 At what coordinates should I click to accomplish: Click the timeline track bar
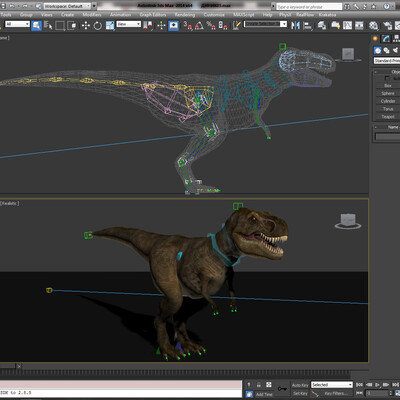point(175,372)
